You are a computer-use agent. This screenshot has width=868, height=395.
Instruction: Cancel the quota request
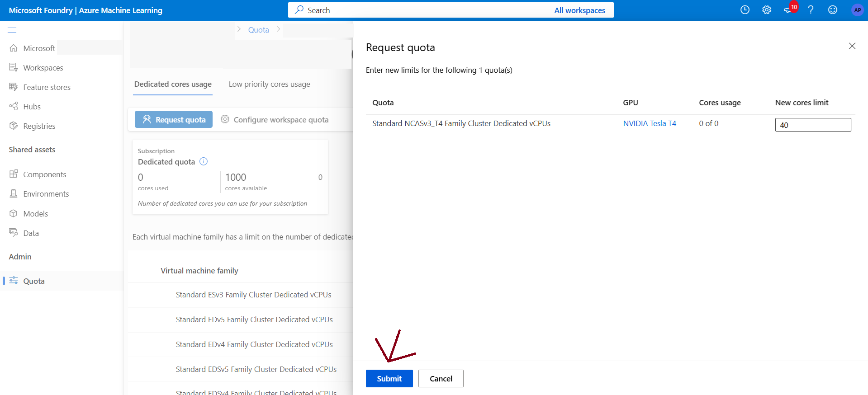(441, 379)
